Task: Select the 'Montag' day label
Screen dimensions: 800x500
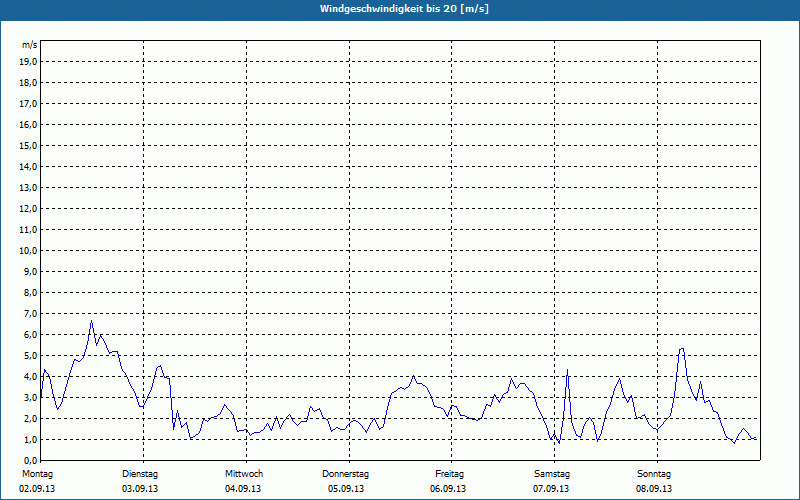Action: point(37,474)
